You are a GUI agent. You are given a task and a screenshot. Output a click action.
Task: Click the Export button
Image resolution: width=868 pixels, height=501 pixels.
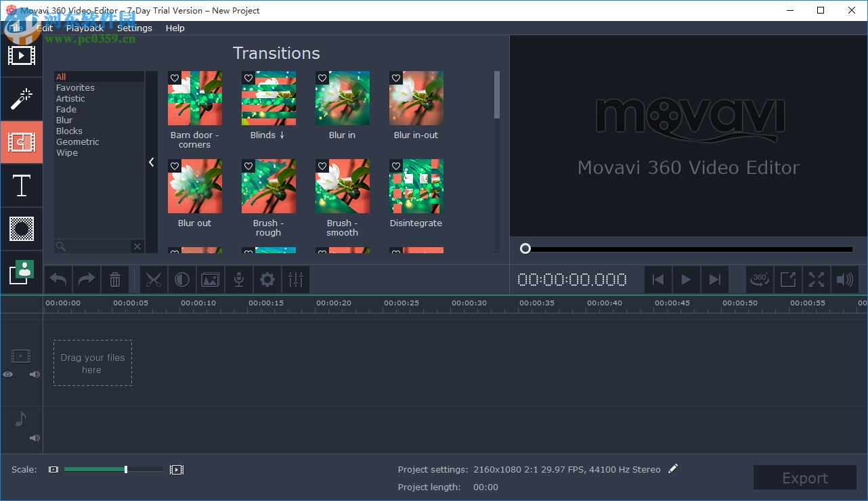tap(804, 477)
